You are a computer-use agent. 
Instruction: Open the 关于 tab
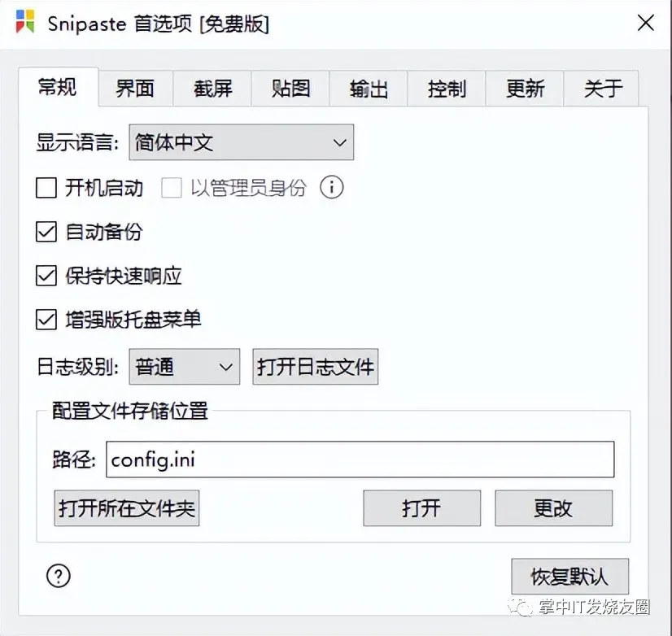[x=603, y=89]
